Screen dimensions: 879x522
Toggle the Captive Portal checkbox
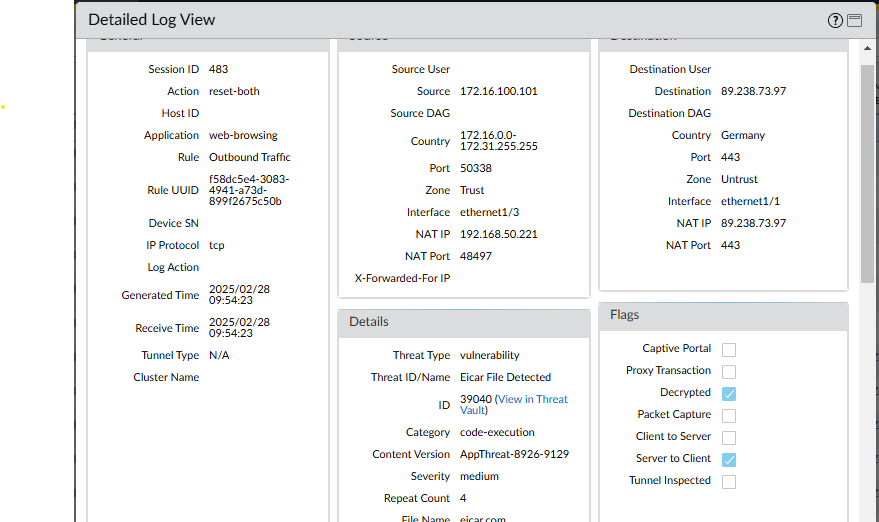point(729,350)
